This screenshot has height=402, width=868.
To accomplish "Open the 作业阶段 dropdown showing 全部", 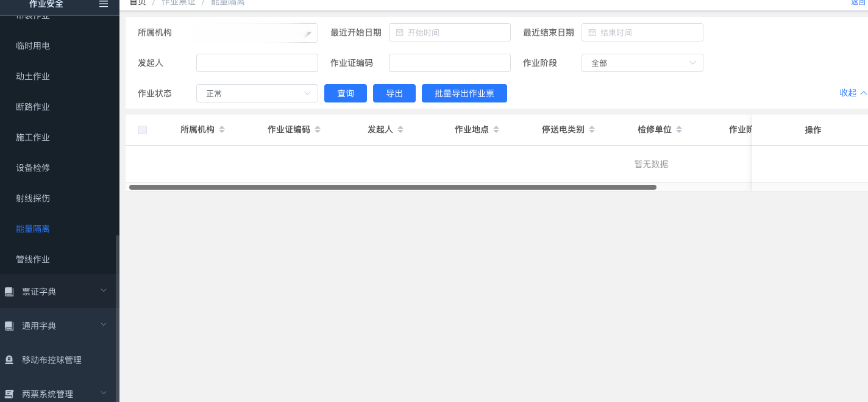I will click(642, 63).
